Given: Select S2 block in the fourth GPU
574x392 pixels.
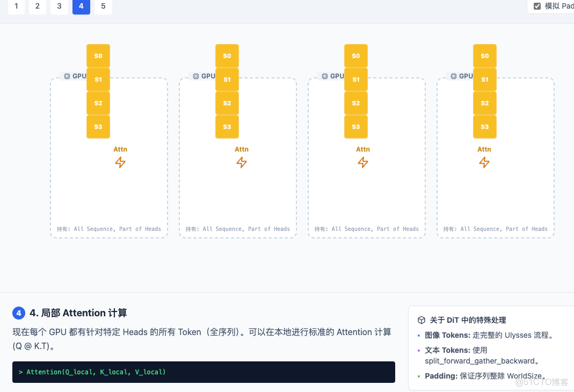Looking at the screenshot, I should point(485,103).
